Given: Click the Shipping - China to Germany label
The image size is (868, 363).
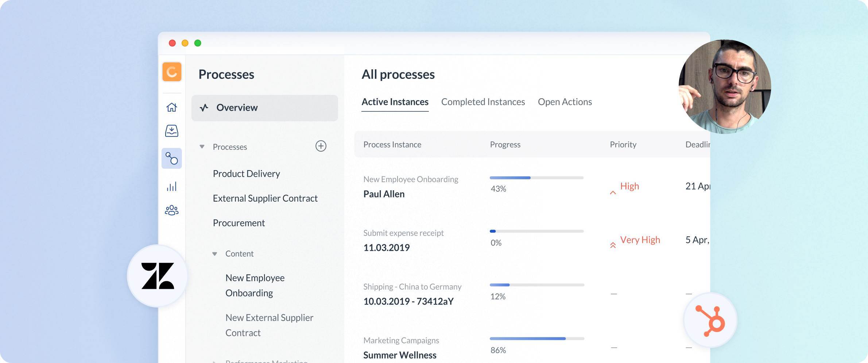Looking at the screenshot, I should (x=412, y=287).
